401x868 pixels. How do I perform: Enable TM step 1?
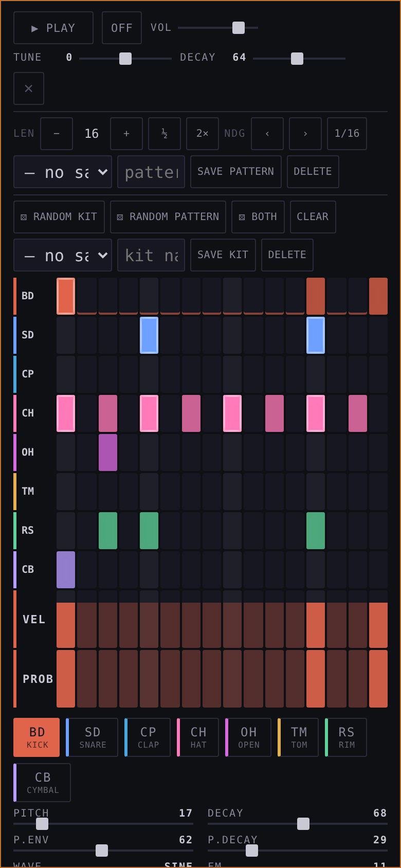click(x=66, y=492)
